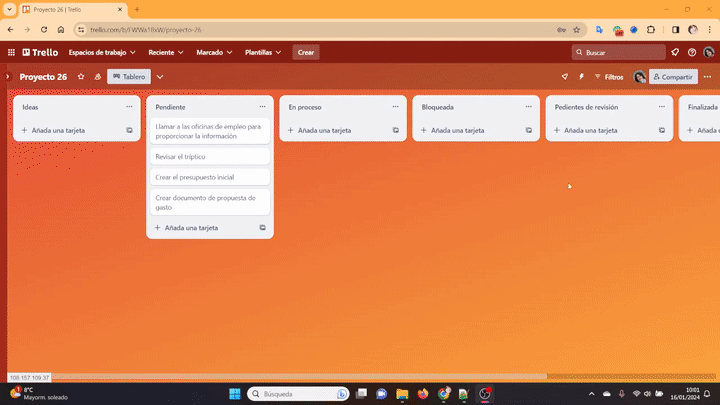
Task: Open Firefox from taskbar
Action: click(x=423, y=394)
